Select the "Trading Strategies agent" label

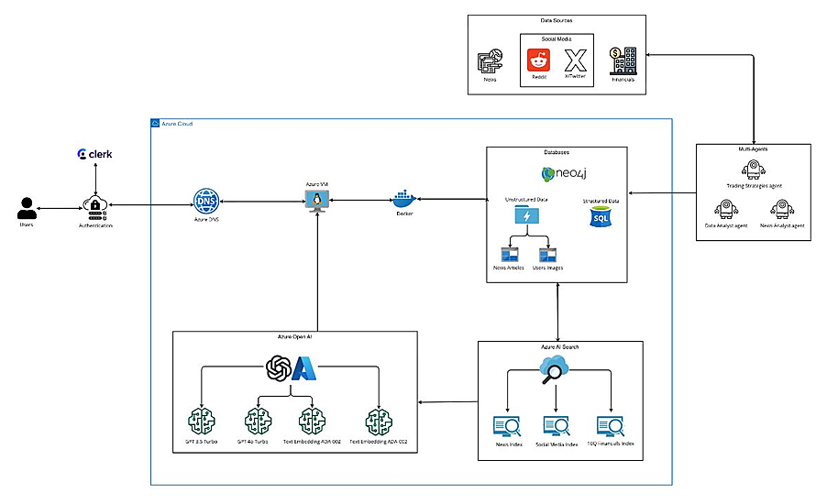pyautogui.click(x=755, y=186)
